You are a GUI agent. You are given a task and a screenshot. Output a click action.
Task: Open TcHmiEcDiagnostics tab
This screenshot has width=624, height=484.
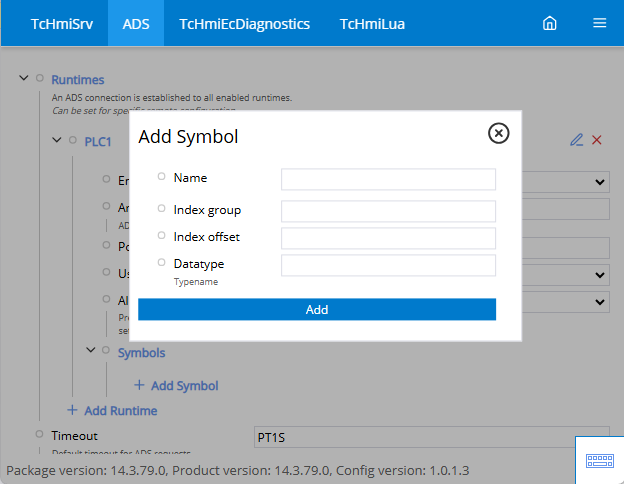pyautogui.click(x=244, y=23)
